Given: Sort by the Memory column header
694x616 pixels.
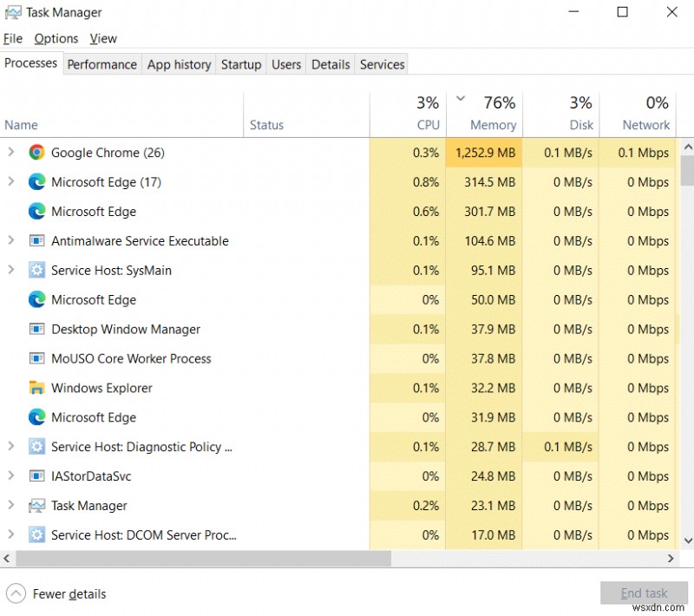Looking at the screenshot, I should (x=484, y=115).
